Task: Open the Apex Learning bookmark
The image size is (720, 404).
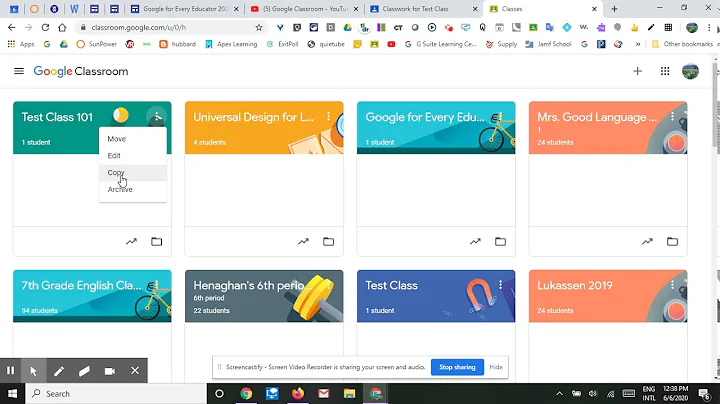Action: coord(231,44)
